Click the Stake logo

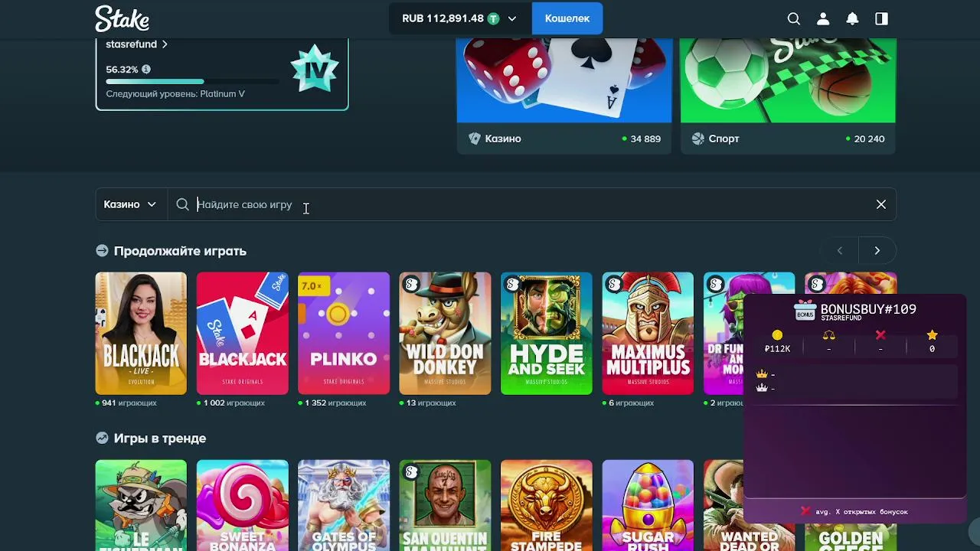pos(122,18)
